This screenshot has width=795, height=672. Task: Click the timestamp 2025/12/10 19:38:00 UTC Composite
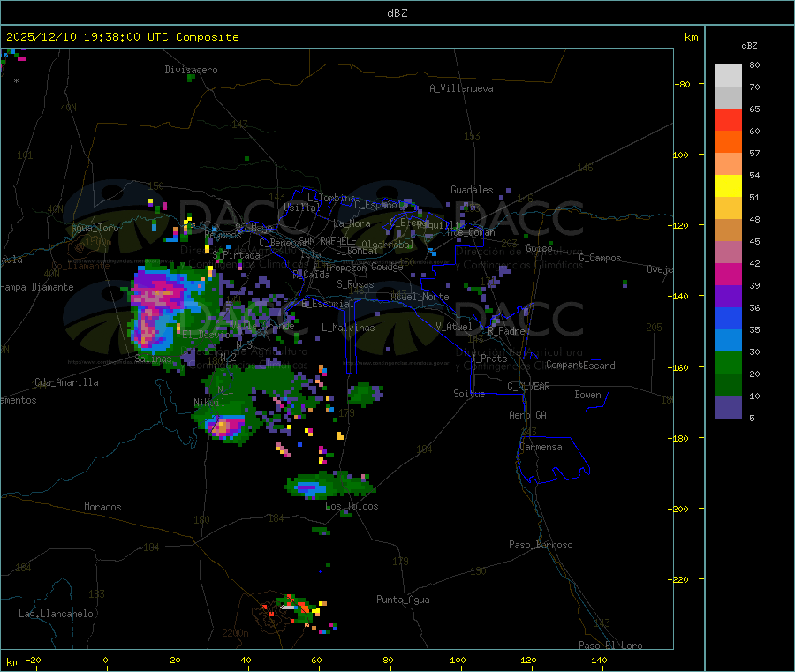122,37
